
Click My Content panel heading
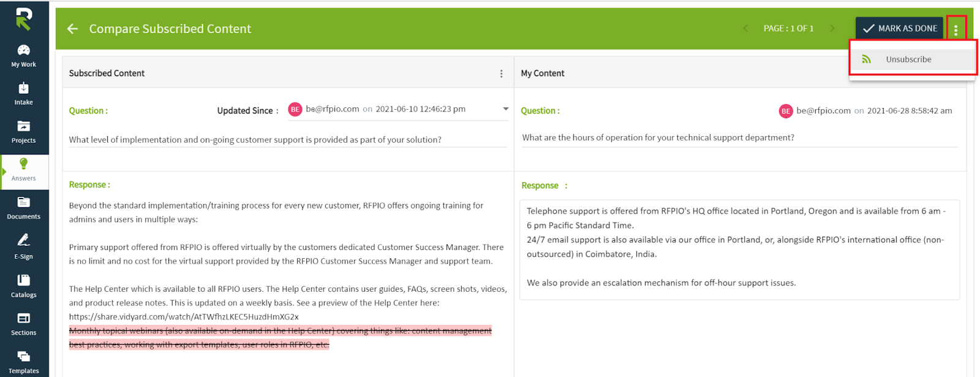coord(543,73)
